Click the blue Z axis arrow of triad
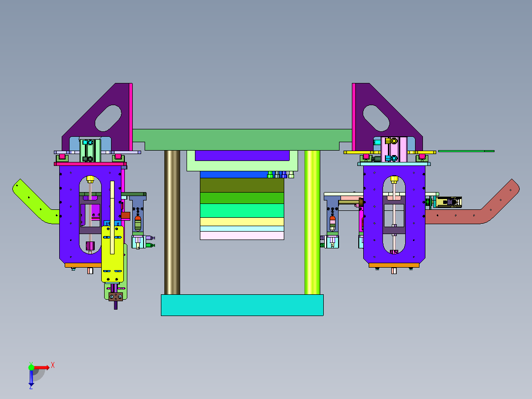This screenshot has width=532, height=399. [x=31, y=378]
